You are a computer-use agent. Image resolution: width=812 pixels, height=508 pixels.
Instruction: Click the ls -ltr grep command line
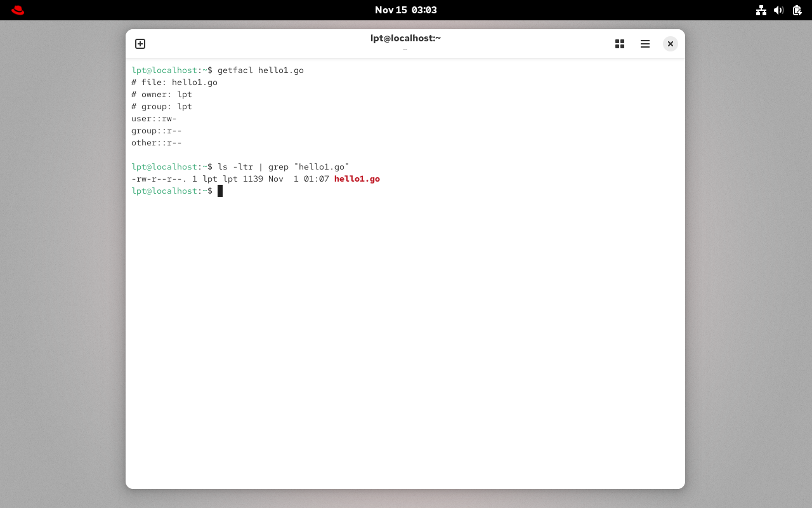(283, 167)
